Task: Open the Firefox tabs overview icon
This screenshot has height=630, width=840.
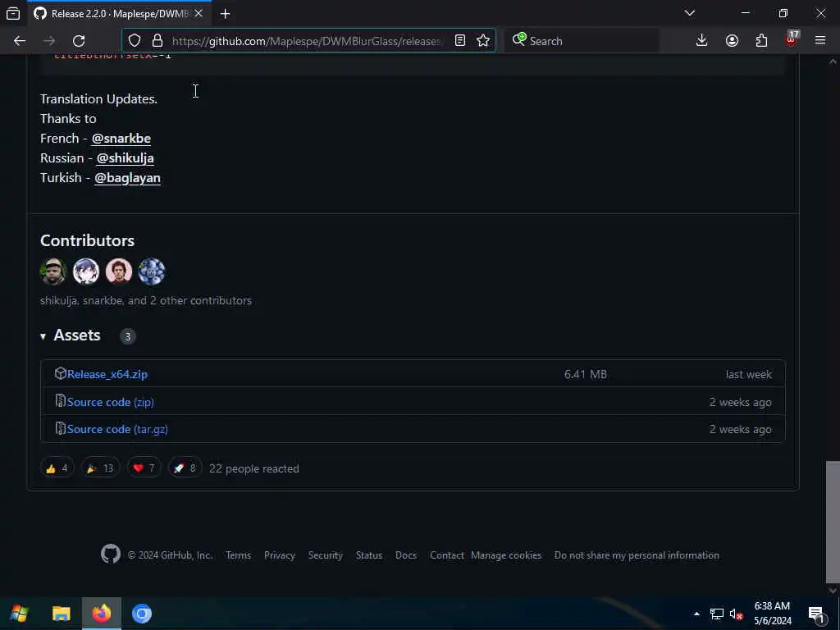Action: coord(13,13)
